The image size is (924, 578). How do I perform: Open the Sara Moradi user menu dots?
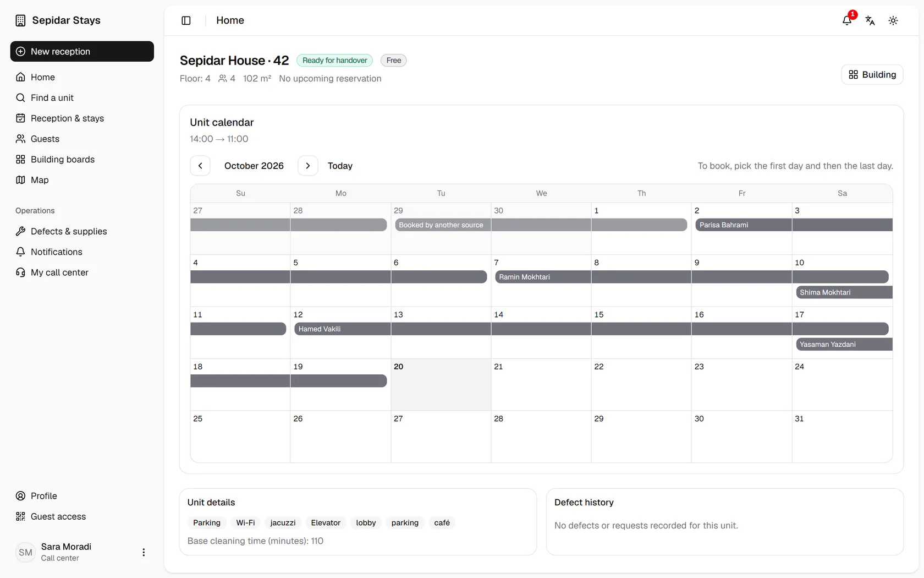[x=144, y=552]
